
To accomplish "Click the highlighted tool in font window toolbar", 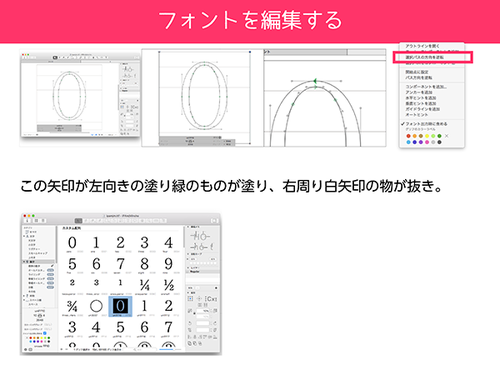I will tap(78, 221).
